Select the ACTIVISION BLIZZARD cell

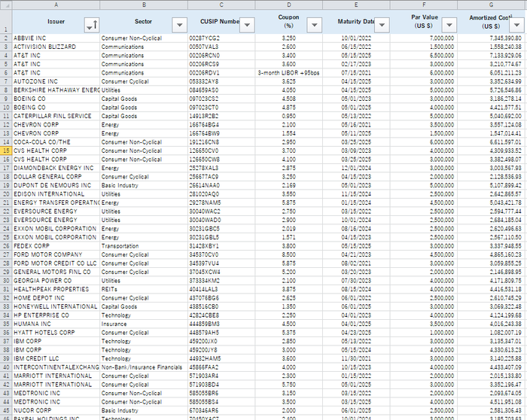click(56, 47)
